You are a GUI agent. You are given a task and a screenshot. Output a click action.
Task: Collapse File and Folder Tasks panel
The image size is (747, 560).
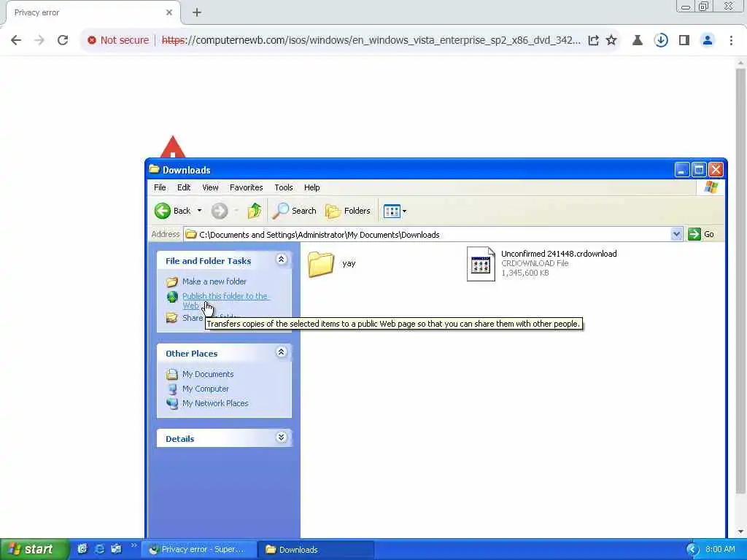[x=281, y=260]
